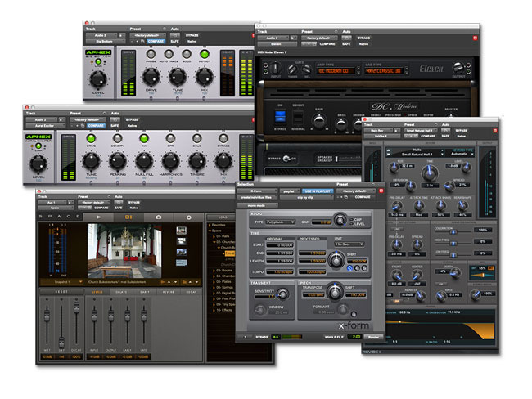Click the ReVibe Time knob
The image size is (532, 399).
coord(430,173)
